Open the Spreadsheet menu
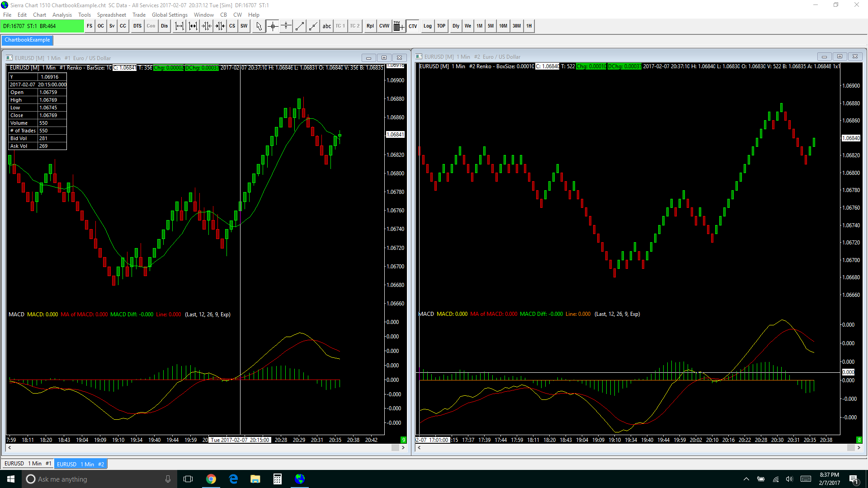 111,15
